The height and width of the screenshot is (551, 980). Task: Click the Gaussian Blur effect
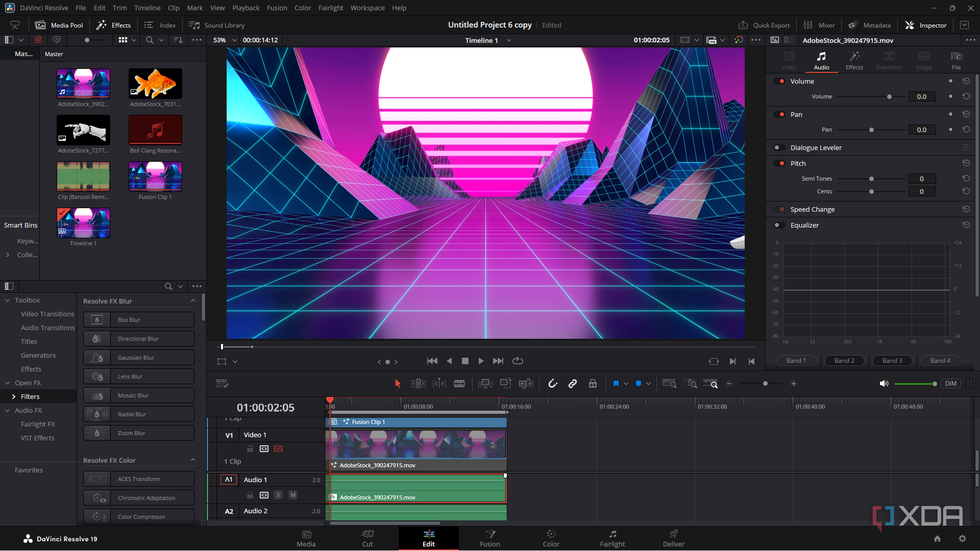click(x=139, y=358)
